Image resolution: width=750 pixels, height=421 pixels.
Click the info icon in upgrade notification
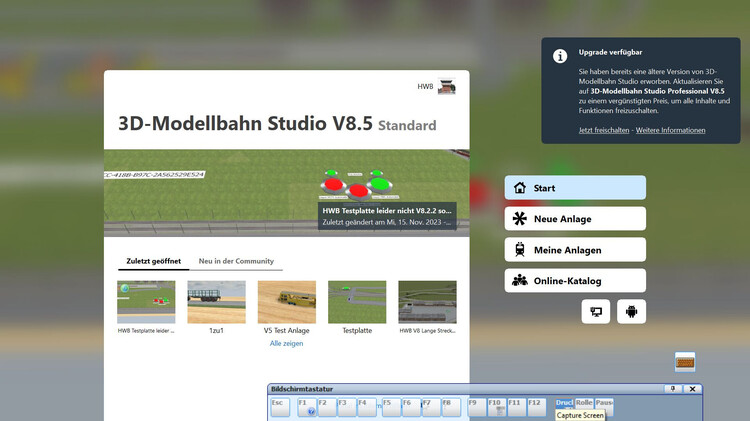pos(560,56)
